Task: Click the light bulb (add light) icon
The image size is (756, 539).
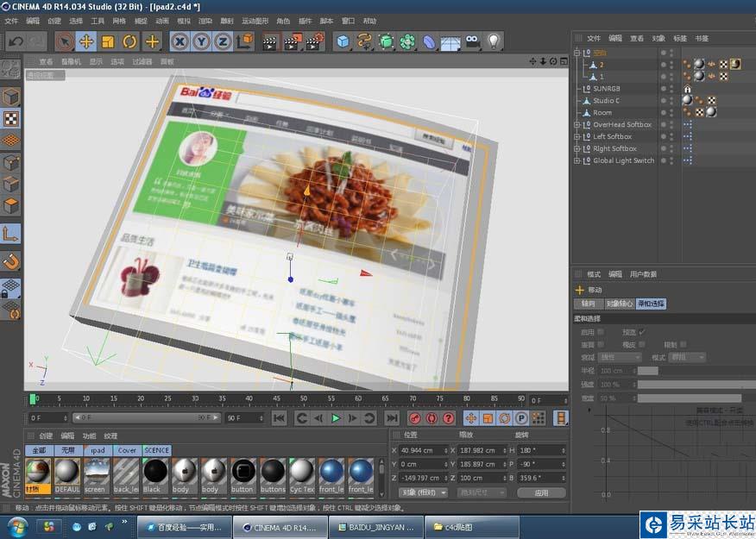Action: pos(493,41)
